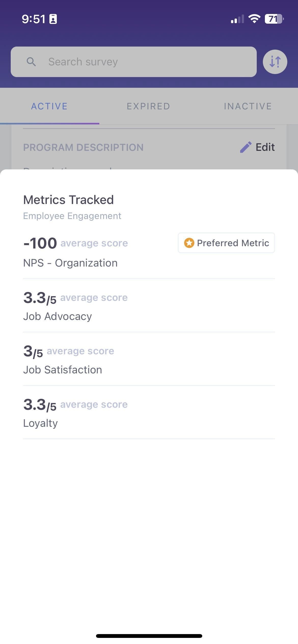Viewport: 298px width, 644px height.
Task: Switch to the Active tab
Action: (49, 106)
